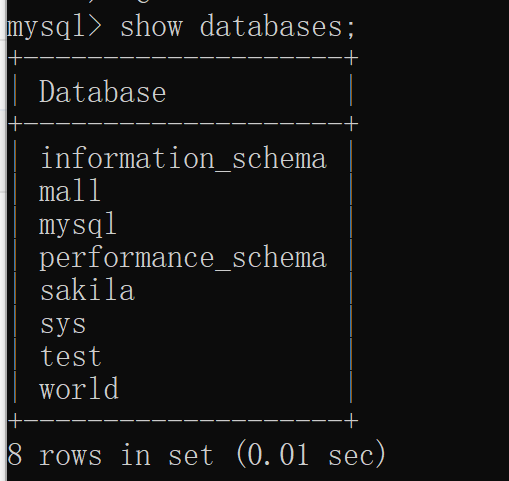Select the Database column header
This screenshot has height=481, width=509.
pyautogui.click(x=103, y=92)
